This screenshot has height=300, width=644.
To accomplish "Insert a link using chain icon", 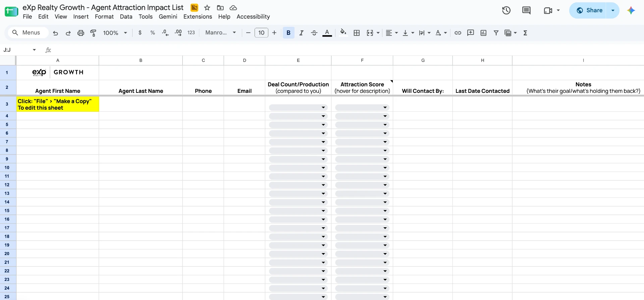I will point(458,33).
